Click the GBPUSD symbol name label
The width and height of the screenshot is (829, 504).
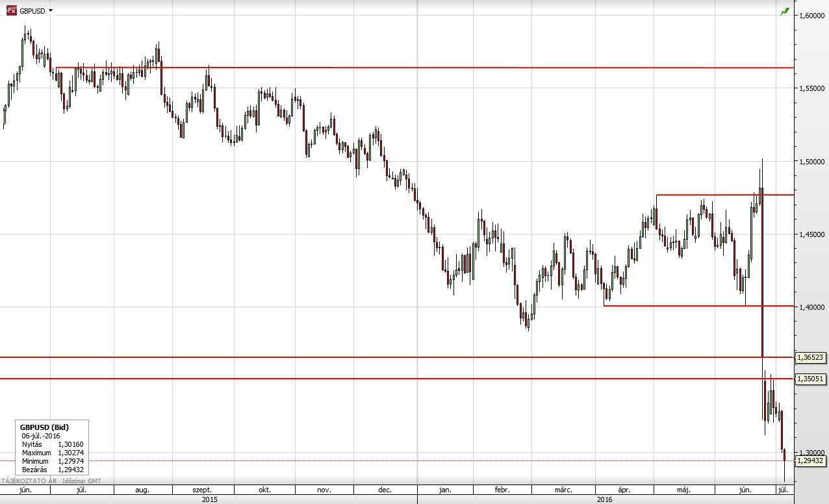coord(32,11)
